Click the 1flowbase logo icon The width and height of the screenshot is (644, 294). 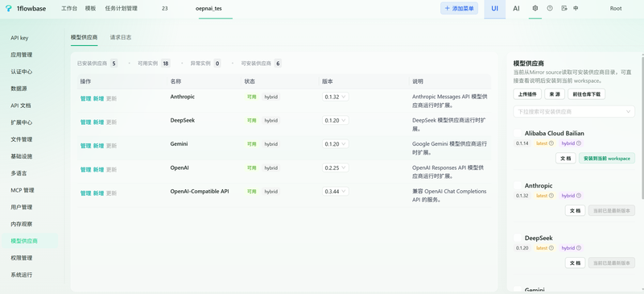[9, 8]
